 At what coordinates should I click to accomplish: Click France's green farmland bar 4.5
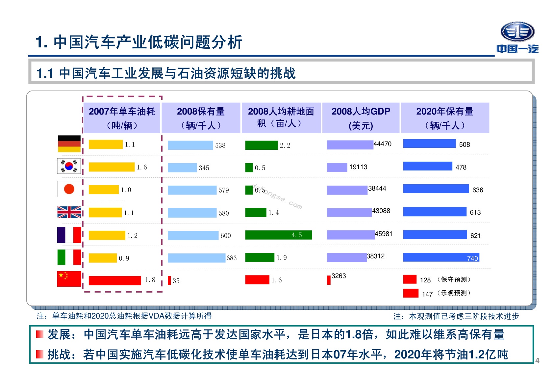pos(279,235)
